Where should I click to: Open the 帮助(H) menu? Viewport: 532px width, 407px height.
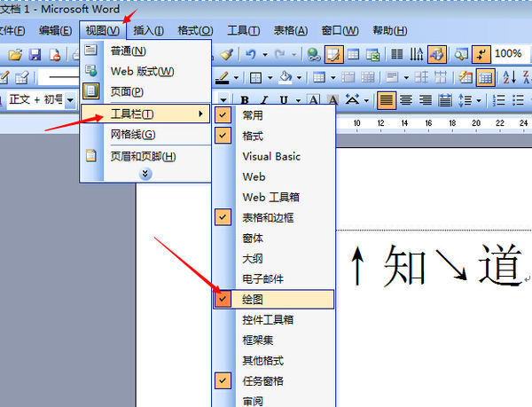(390, 30)
